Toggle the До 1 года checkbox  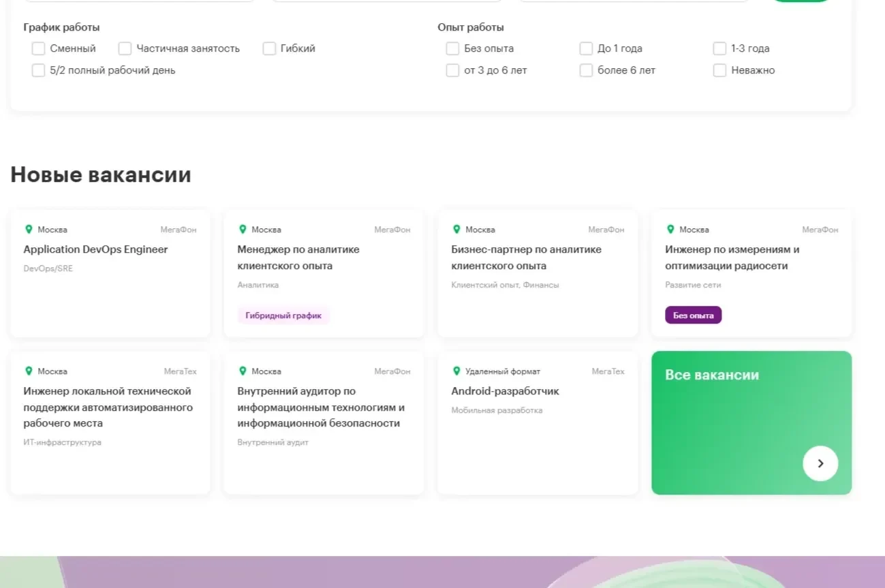[x=586, y=48]
